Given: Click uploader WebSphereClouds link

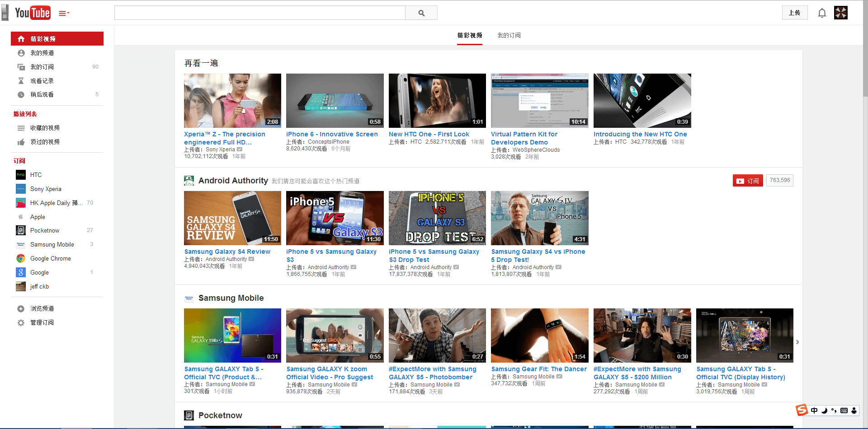Looking at the screenshot, I should pyautogui.click(x=536, y=150).
